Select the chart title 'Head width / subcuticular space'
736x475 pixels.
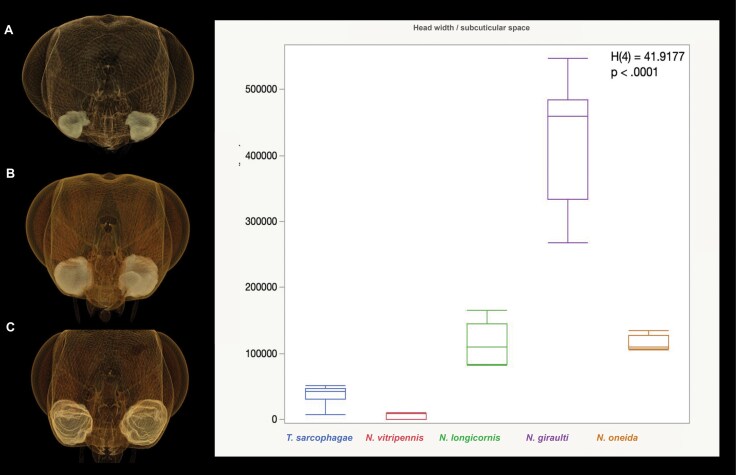471,28
